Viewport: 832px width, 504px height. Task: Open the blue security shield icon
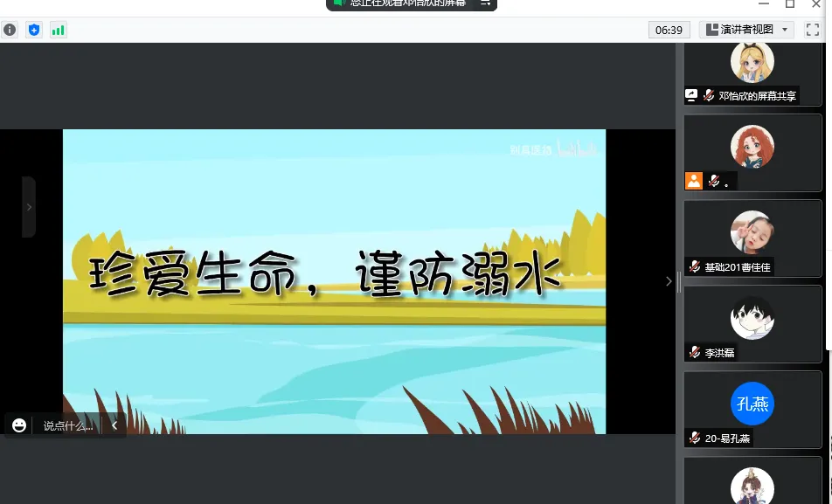pos(34,30)
